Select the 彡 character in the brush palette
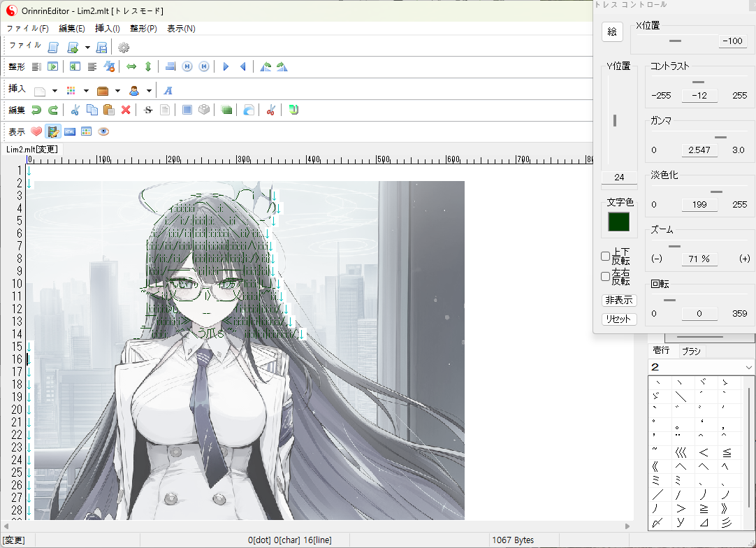The width and height of the screenshot is (756, 548). pos(727,522)
